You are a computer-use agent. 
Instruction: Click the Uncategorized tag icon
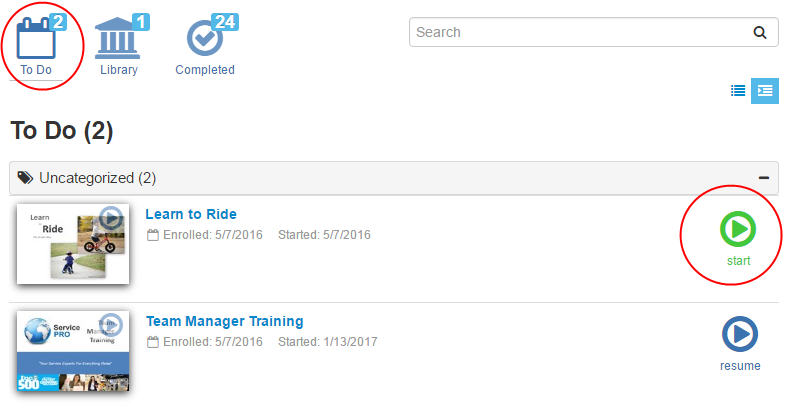26,178
